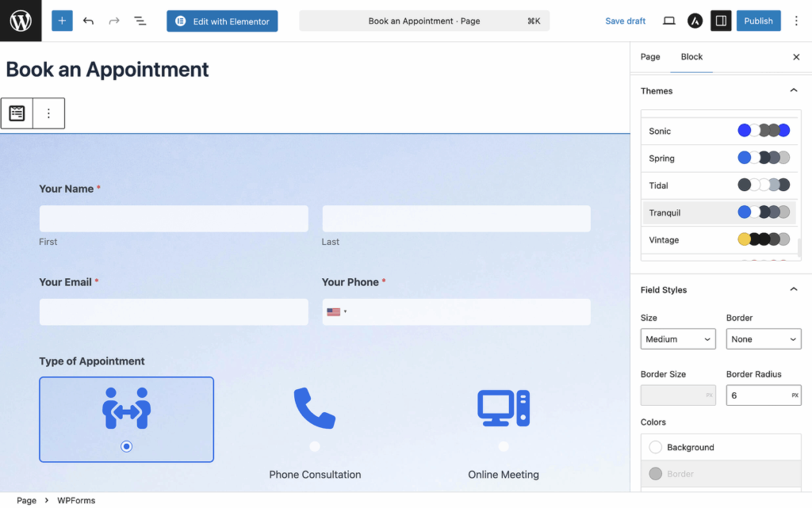812x508 pixels.
Task: Open the editor options three-dot menu
Action: tap(796, 21)
